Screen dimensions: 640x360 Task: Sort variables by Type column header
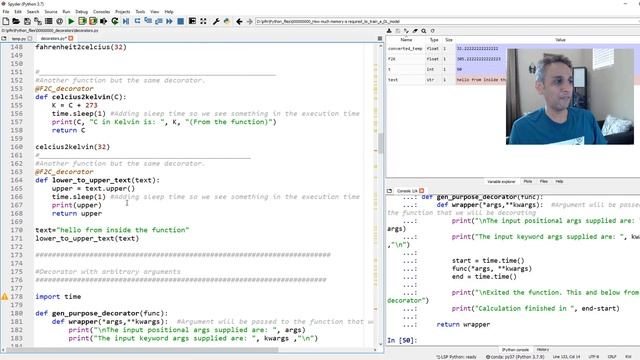point(434,40)
